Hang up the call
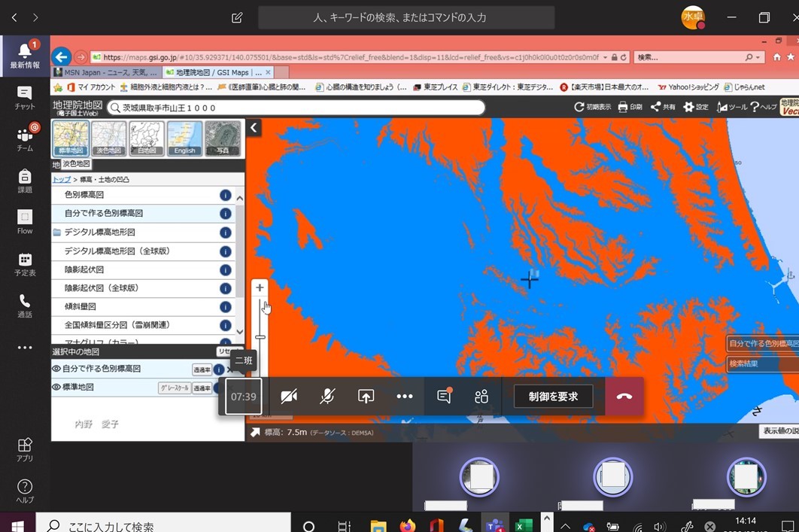This screenshot has width=799, height=532. [624, 397]
